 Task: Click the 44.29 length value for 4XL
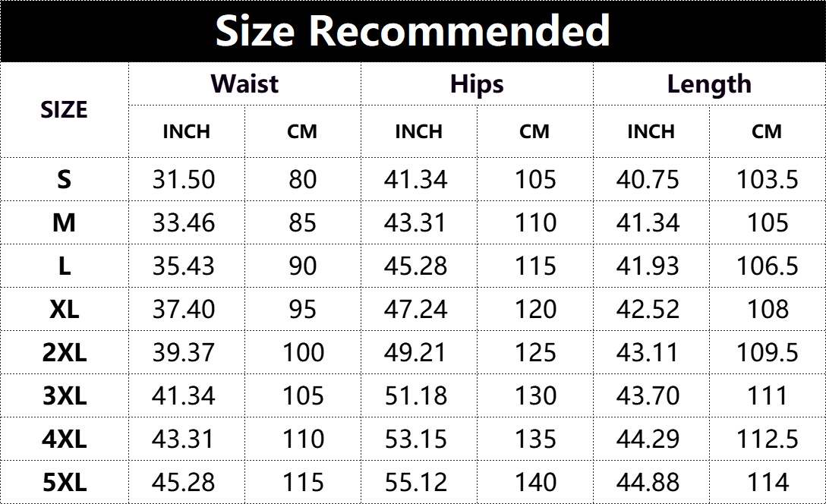648,439
